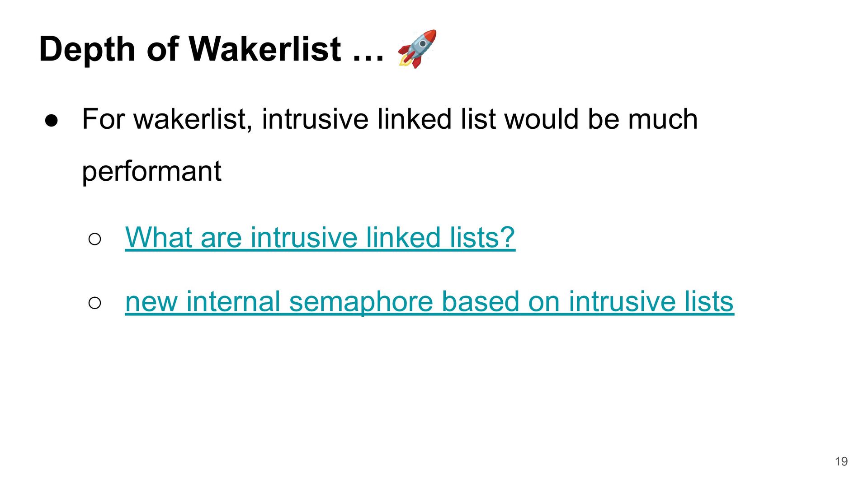868x488 pixels.
Task: Click the word "Wakerlist" in the heading
Action: [x=265, y=49]
